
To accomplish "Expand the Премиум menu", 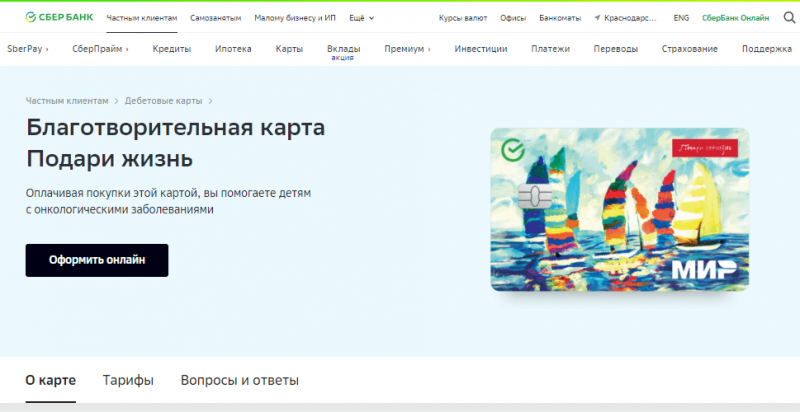I will click(407, 49).
